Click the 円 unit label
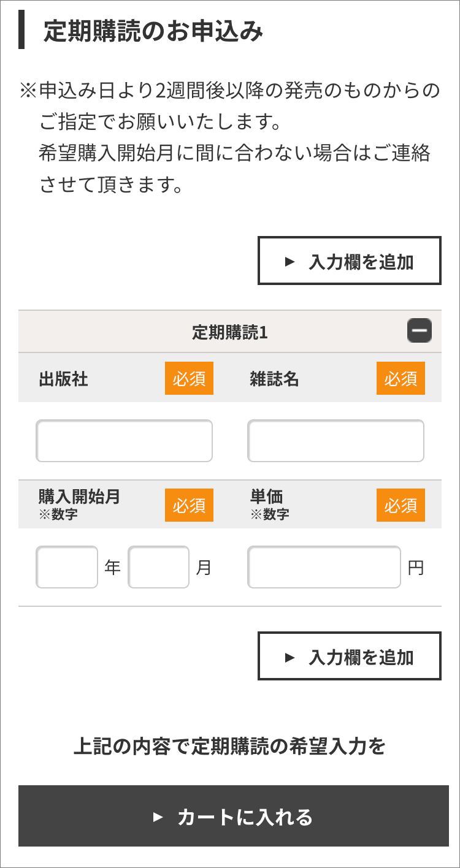Screen dimensions: 460x868 pyautogui.click(x=416, y=568)
